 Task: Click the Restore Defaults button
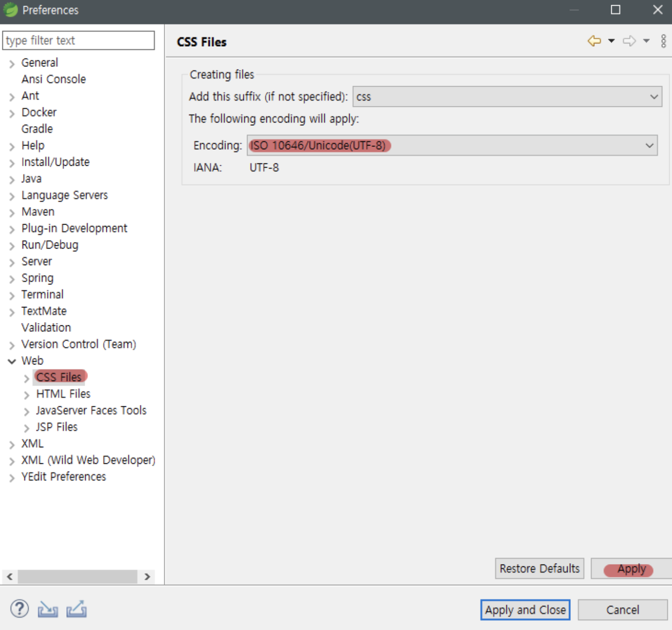(540, 568)
